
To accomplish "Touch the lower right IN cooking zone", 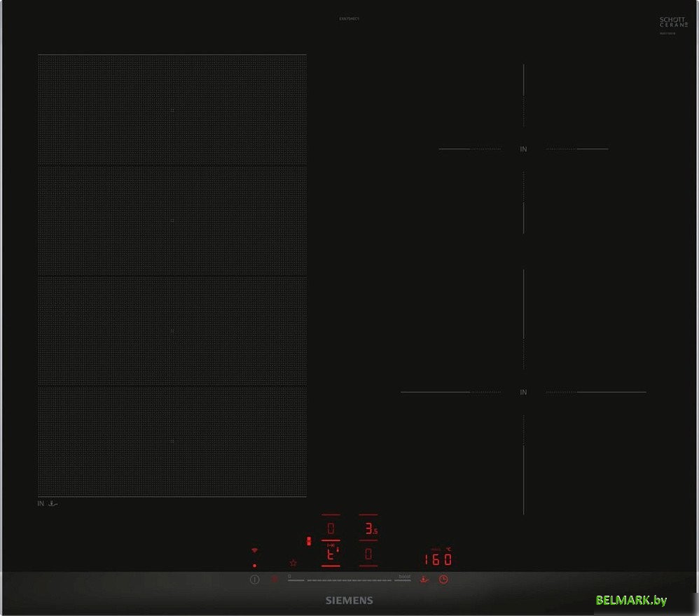I will coord(523,393).
